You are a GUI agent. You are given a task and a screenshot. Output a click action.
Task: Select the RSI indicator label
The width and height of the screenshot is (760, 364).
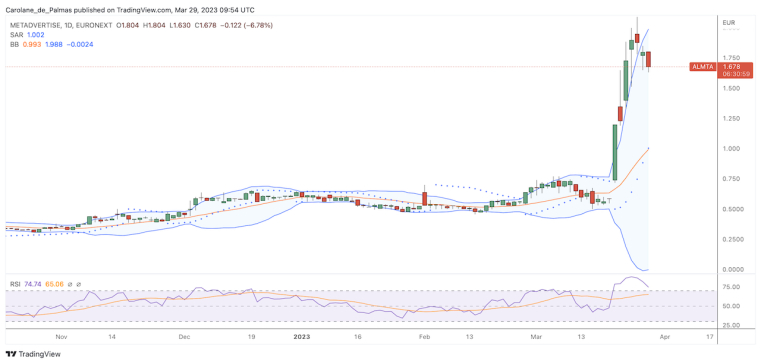click(x=15, y=285)
